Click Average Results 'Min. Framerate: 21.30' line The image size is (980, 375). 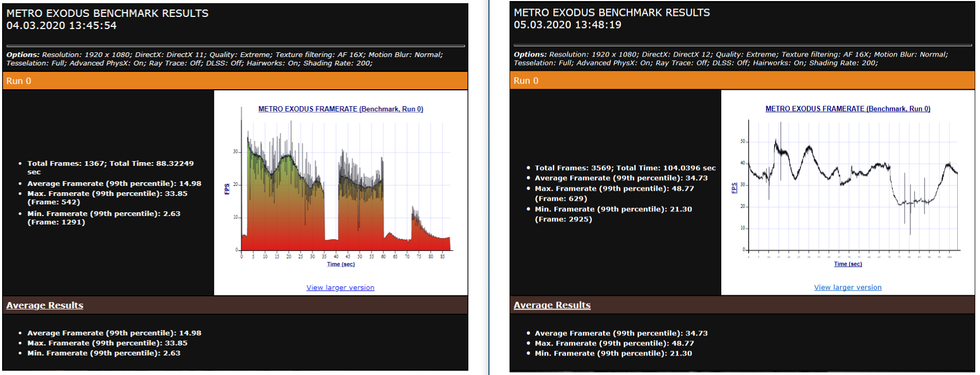pyautogui.click(x=614, y=353)
